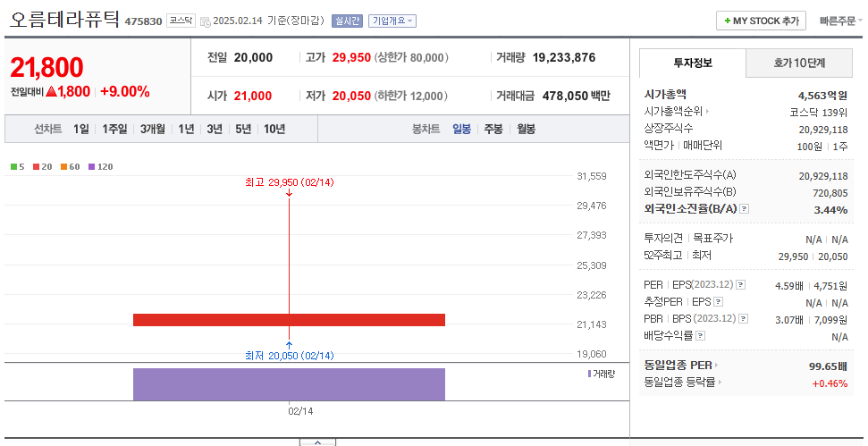
Task: Click the 02/14 date on the chart axis
Action: click(300, 411)
